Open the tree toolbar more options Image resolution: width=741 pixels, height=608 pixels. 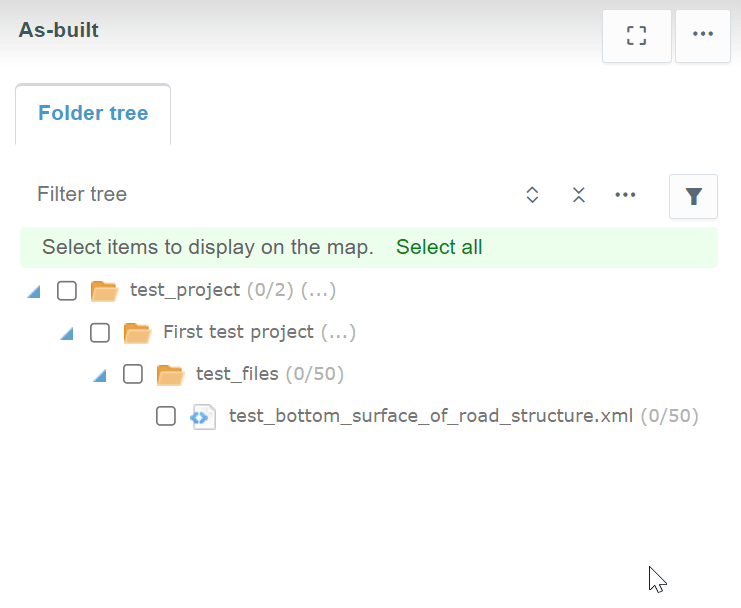click(625, 195)
